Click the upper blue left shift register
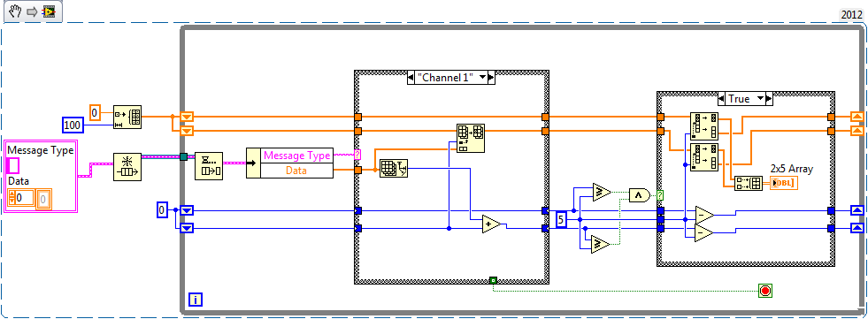 (x=187, y=210)
